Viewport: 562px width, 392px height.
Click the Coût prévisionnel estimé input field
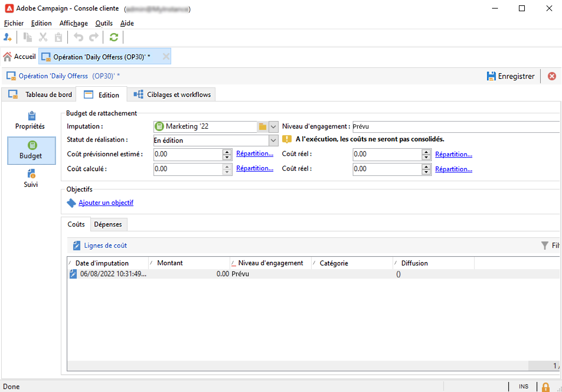tap(188, 154)
